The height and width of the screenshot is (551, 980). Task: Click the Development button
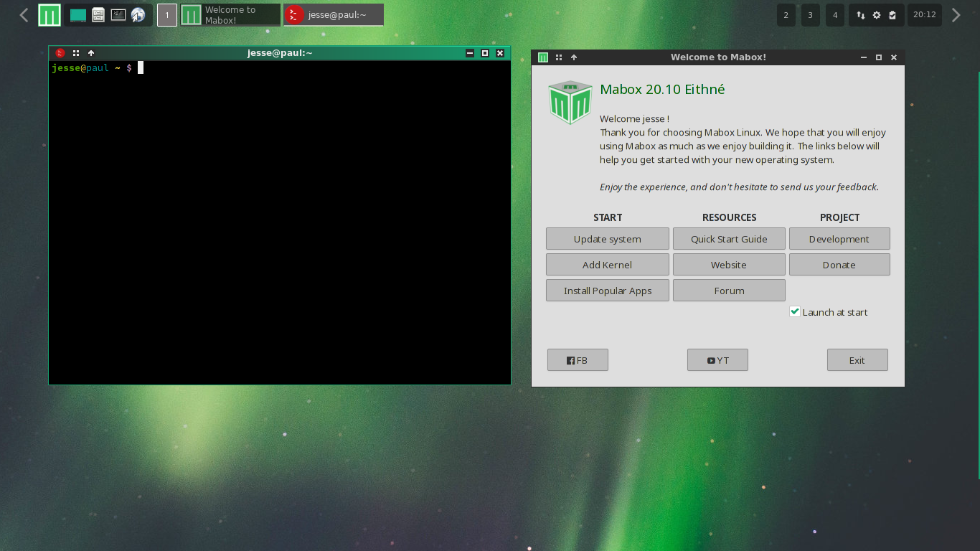point(839,239)
